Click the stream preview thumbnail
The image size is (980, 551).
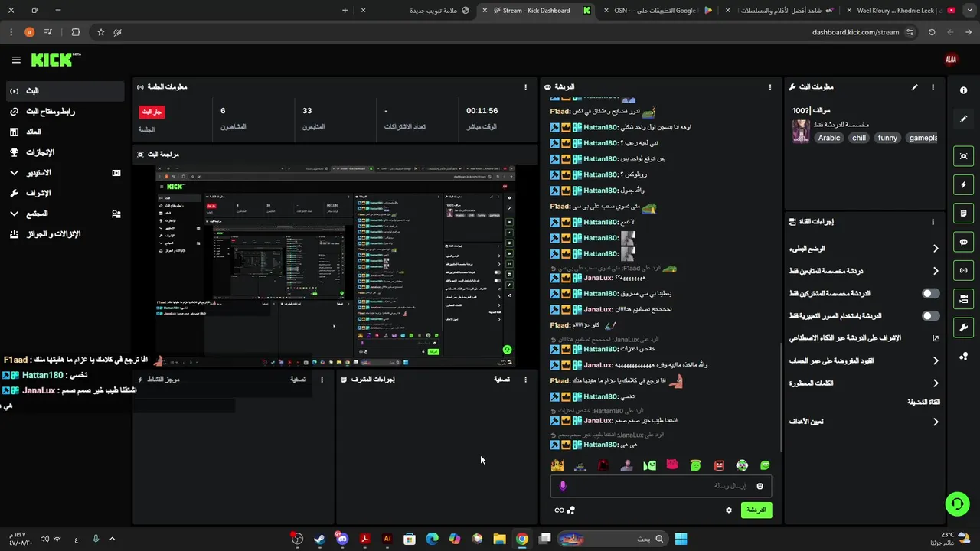[x=335, y=264]
